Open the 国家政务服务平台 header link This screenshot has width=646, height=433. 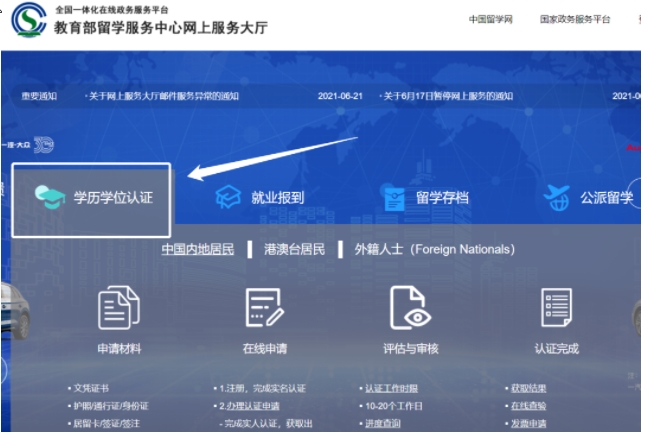(x=575, y=19)
